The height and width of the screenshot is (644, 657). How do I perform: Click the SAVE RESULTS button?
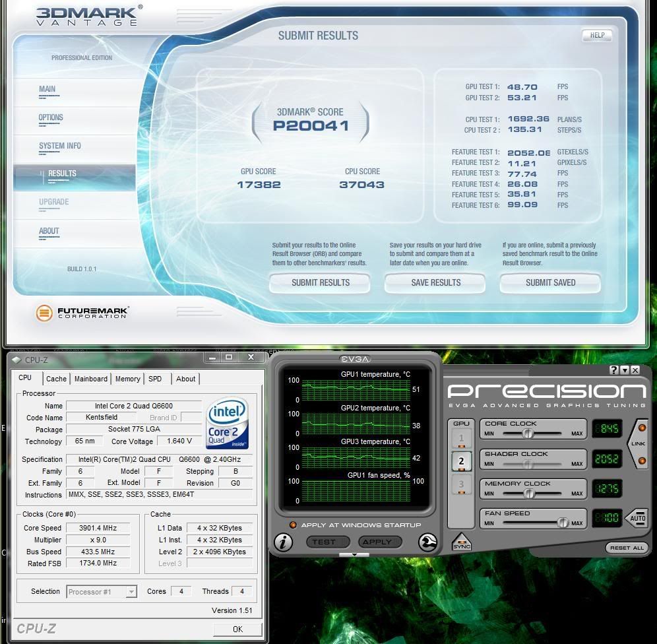pyautogui.click(x=435, y=283)
